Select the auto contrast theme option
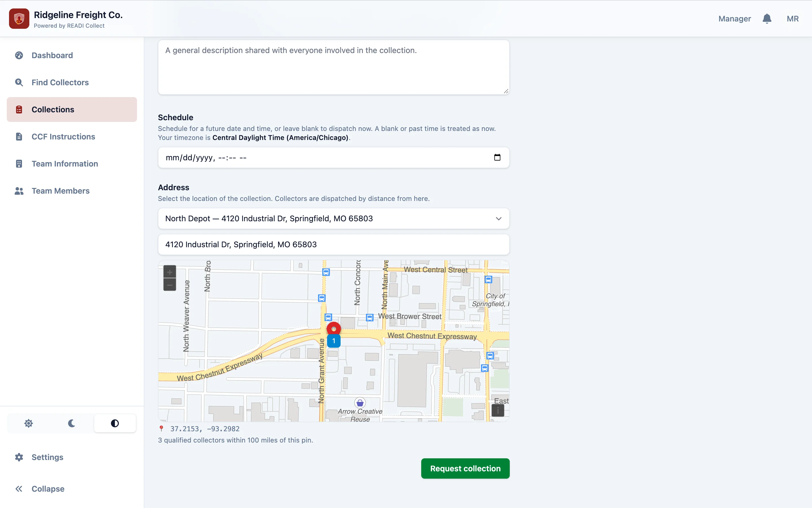 click(115, 423)
